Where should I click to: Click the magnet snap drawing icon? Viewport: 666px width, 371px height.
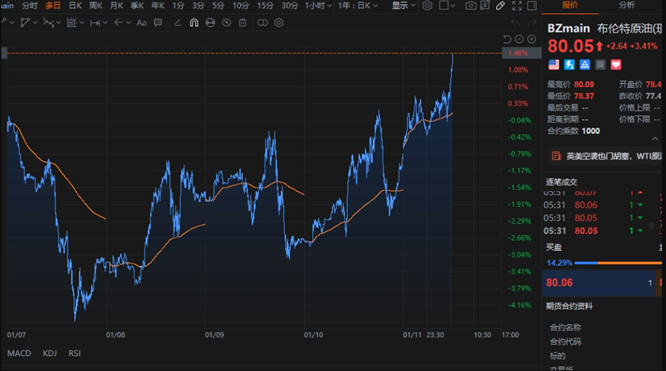pyautogui.click(x=194, y=23)
